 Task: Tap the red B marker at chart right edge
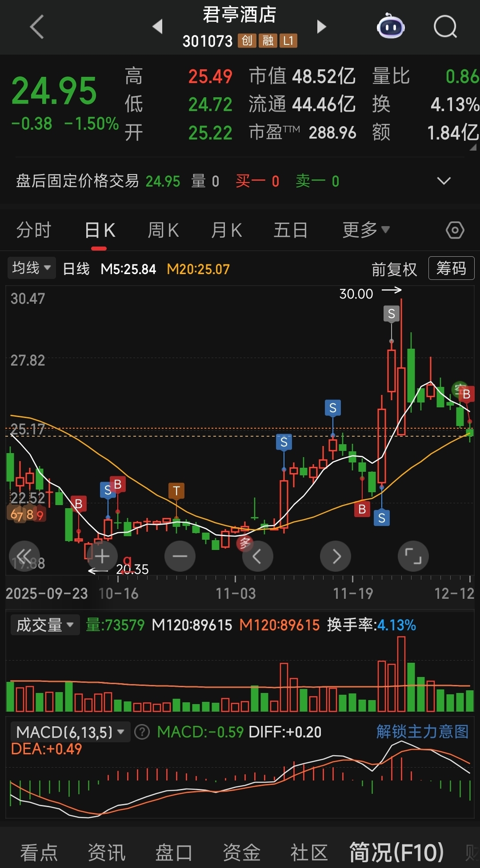[466, 394]
